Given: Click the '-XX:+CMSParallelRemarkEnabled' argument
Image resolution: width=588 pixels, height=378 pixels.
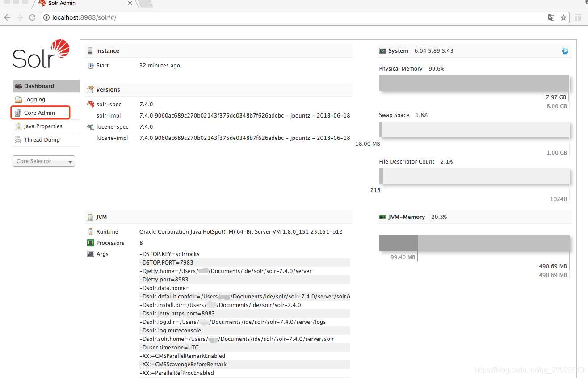Looking at the screenshot, I should (182, 356).
